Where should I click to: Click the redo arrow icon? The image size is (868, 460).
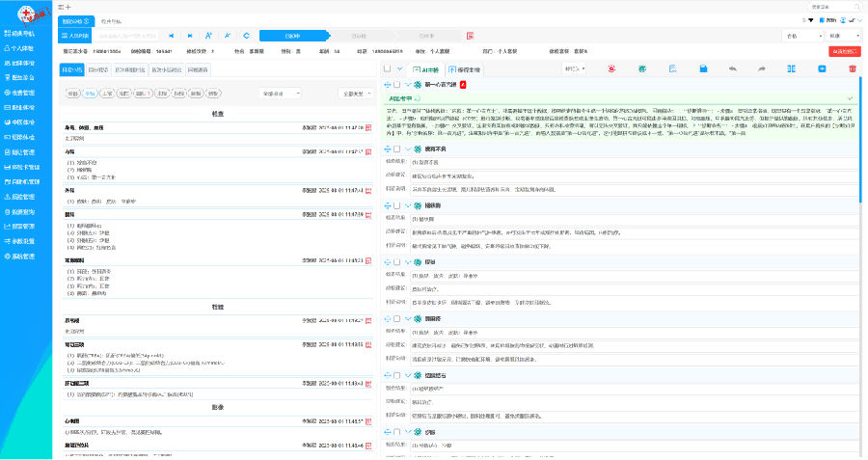pyautogui.click(x=762, y=69)
